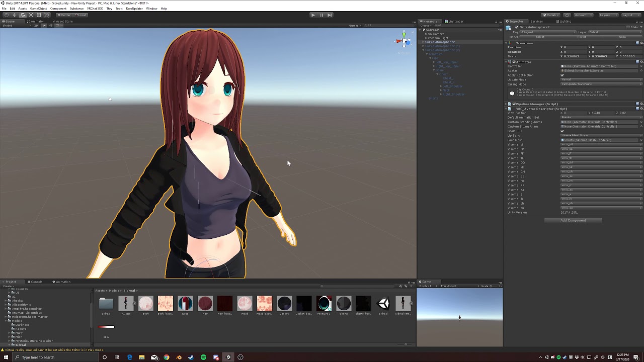Viewport: 644px width, 362px height.
Task: Open the GameObject menu
Action: click(38, 9)
